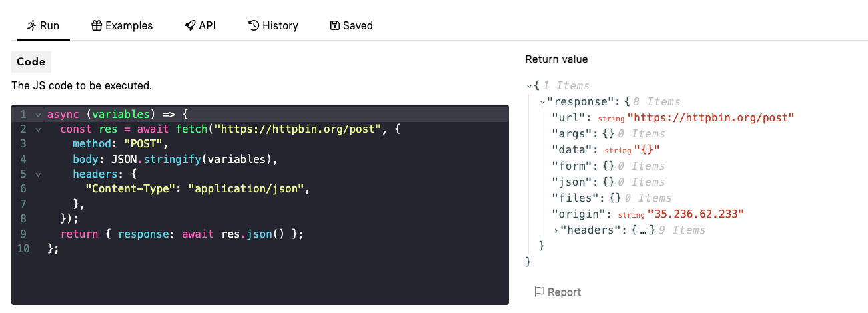Click line number 10 in the gutter

coord(23,248)
